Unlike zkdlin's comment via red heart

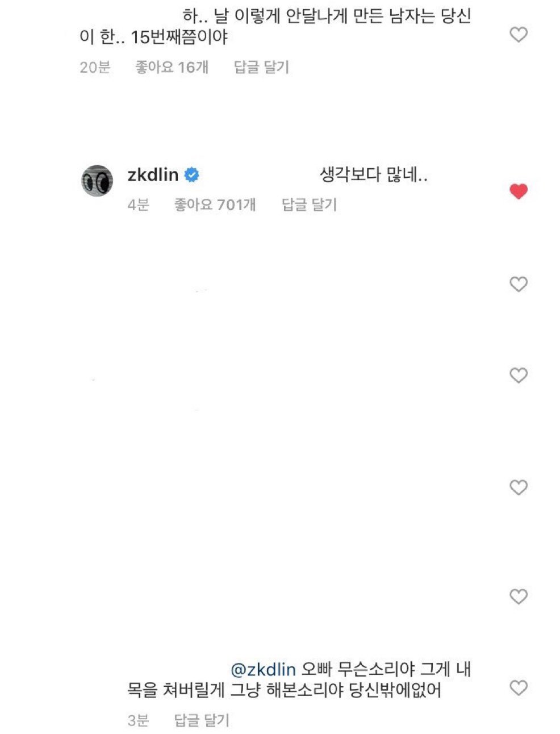518,191
